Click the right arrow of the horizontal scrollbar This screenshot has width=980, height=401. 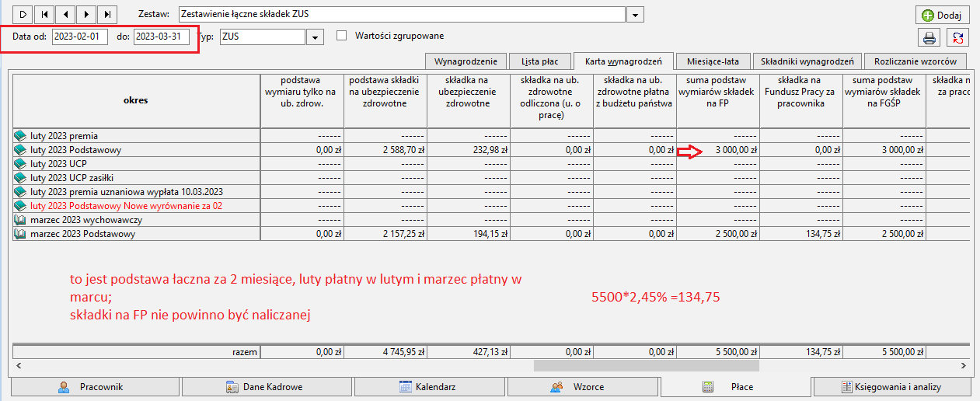click(x=962, y=364)
